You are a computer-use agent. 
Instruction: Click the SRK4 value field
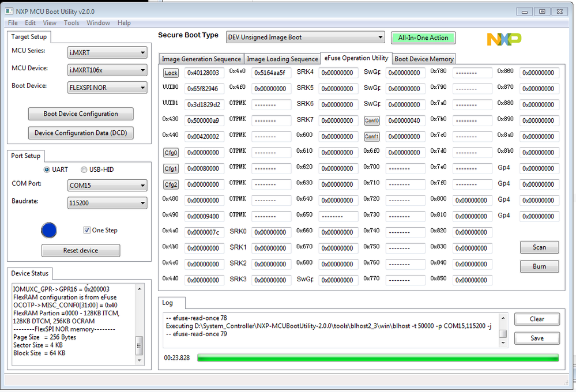(338, 73)
